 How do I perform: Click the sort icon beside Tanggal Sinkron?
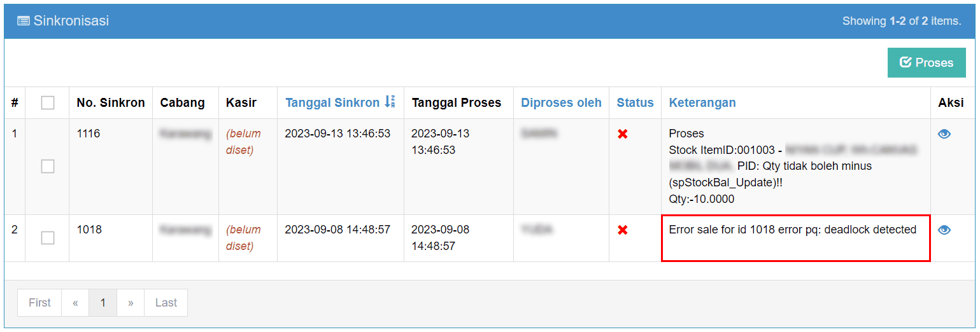point(390,102)
